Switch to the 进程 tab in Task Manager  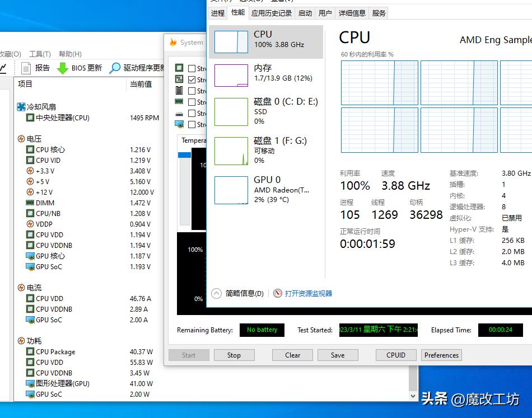tap(218, 13)
